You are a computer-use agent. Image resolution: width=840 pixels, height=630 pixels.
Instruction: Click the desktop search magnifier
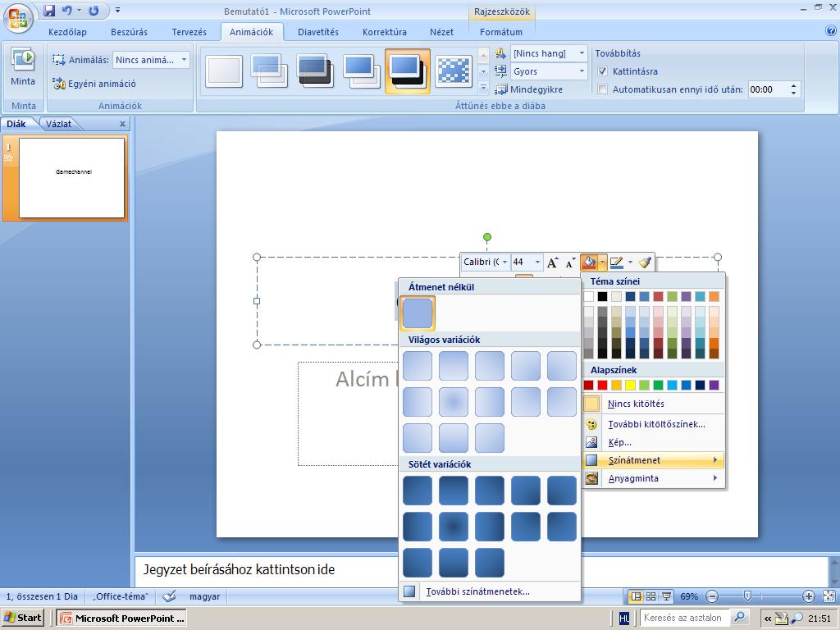740,618
